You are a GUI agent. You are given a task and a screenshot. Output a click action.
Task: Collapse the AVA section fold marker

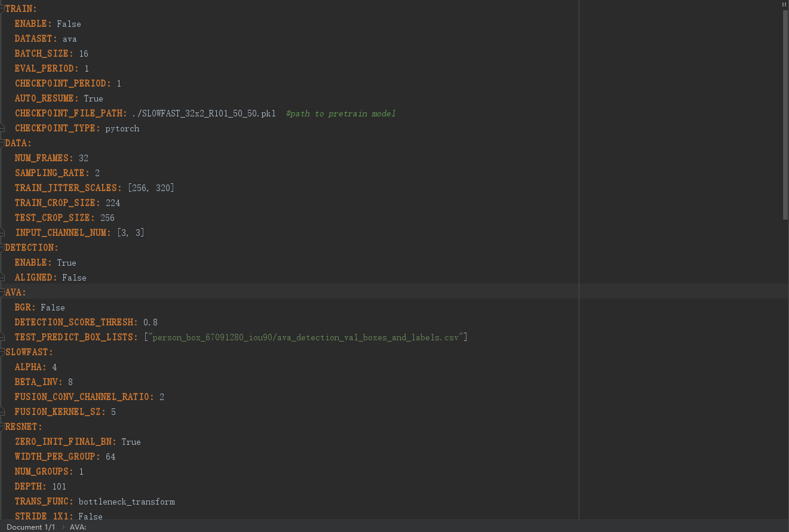point(2,292)
